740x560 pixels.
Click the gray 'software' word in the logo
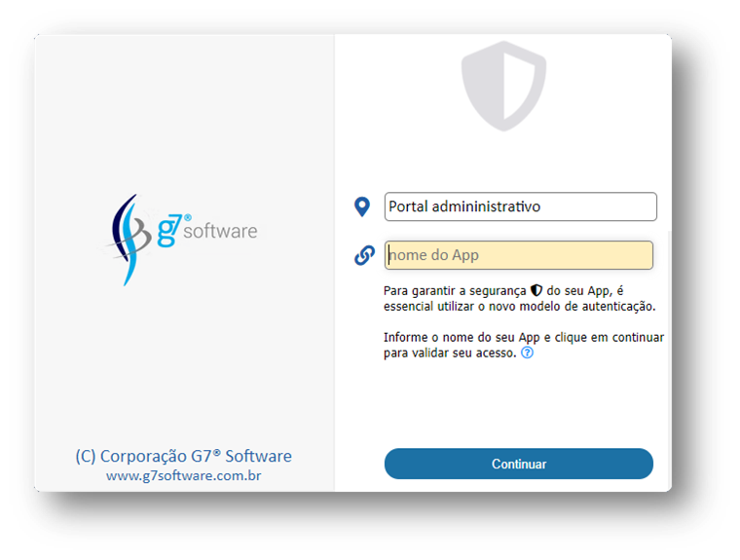[220, 232]
